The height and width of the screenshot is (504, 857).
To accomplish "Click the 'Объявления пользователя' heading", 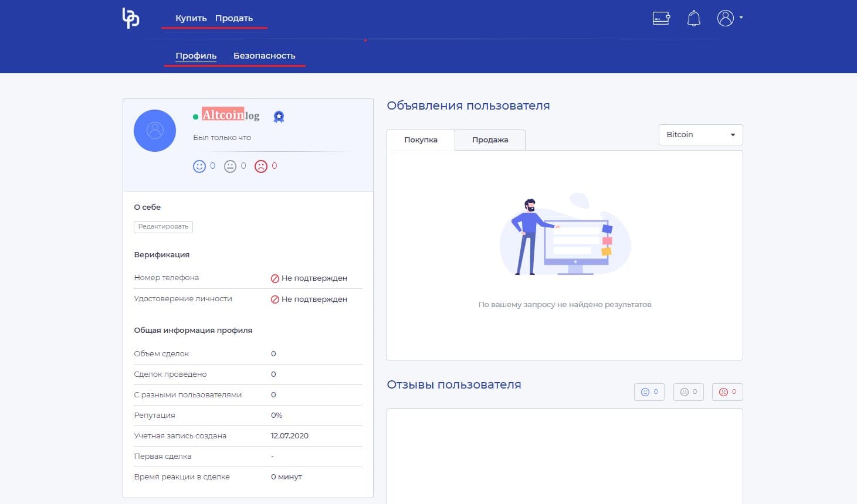I will click(469, 106).
